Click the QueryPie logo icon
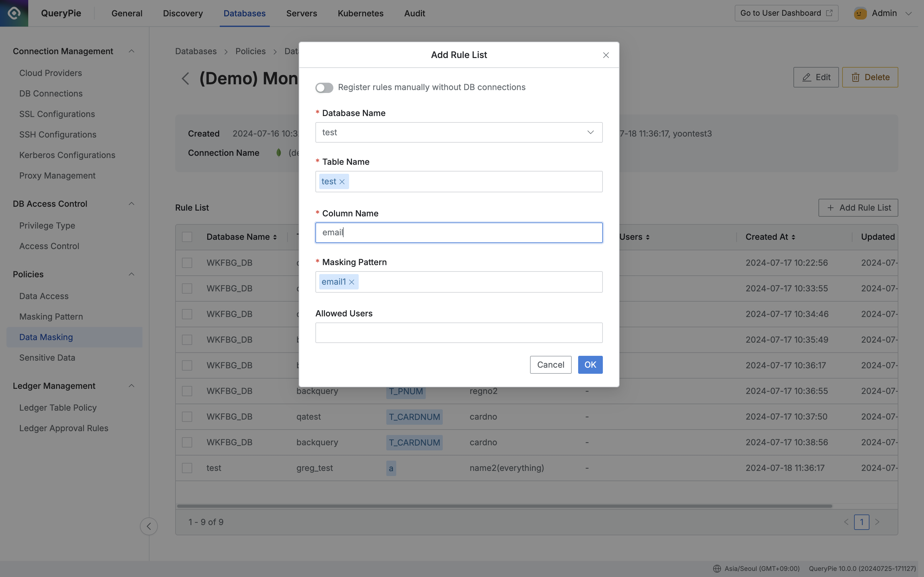The width and height of the screenshot is (924, 577). pos(14,13)
